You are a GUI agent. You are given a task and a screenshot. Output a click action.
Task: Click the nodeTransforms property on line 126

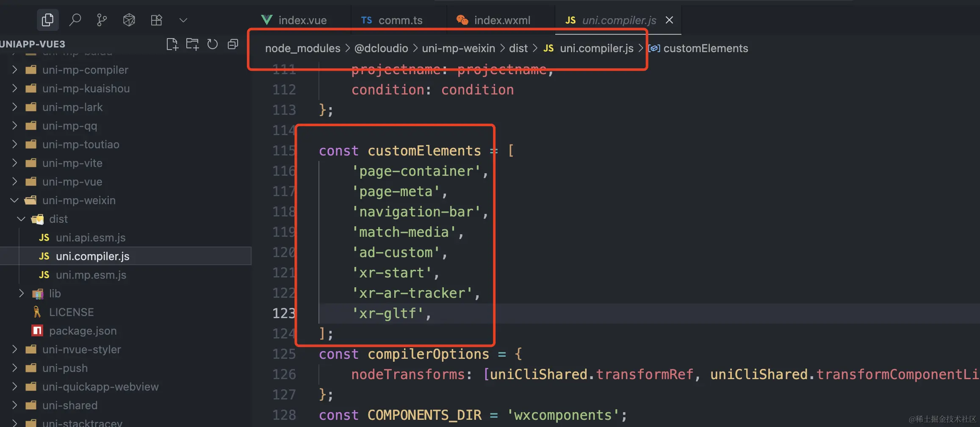point(408,374)
